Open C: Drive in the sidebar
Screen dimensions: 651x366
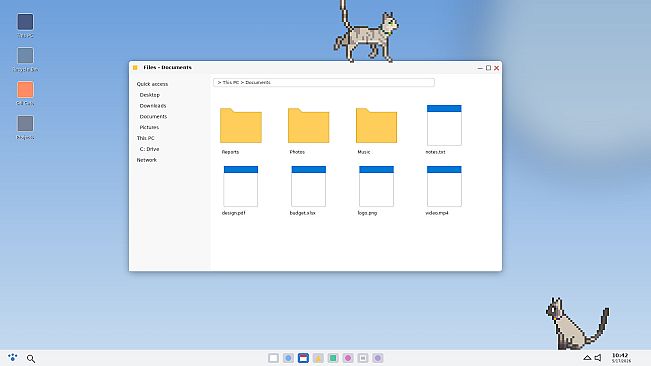coord(149,149)
